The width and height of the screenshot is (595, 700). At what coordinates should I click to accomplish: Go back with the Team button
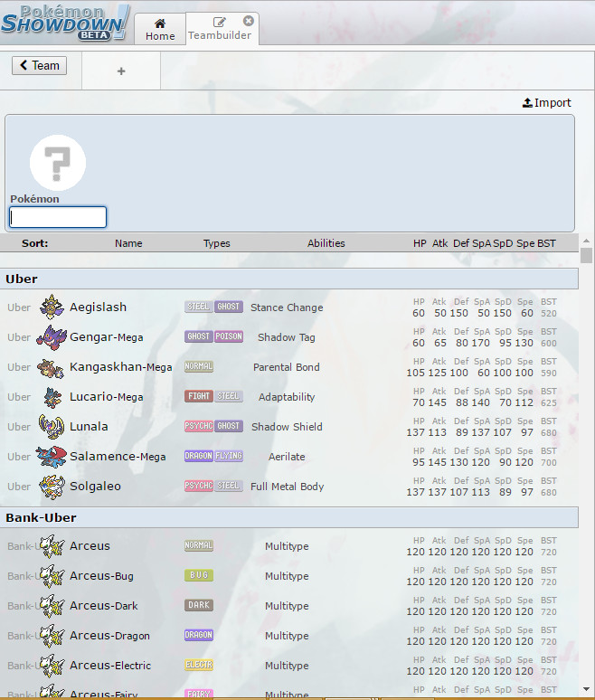coord(39,65)
